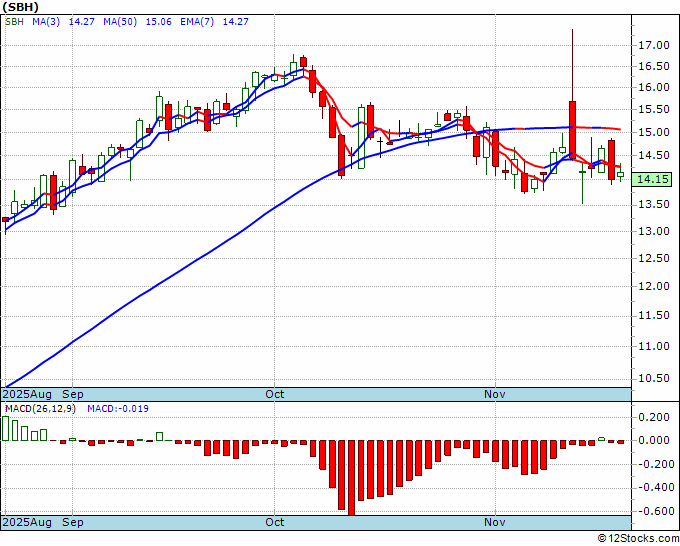Click the Nov label on price chart axis
Image resolution: width=680 pixels, height=546 pixels.
click(x=495, y=394)
